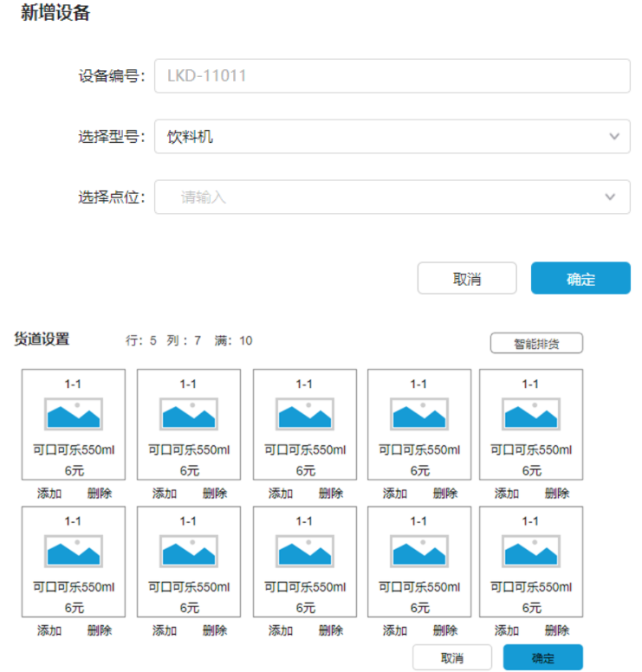Select the product image in top row's fifth card

[x=531, y=414]
